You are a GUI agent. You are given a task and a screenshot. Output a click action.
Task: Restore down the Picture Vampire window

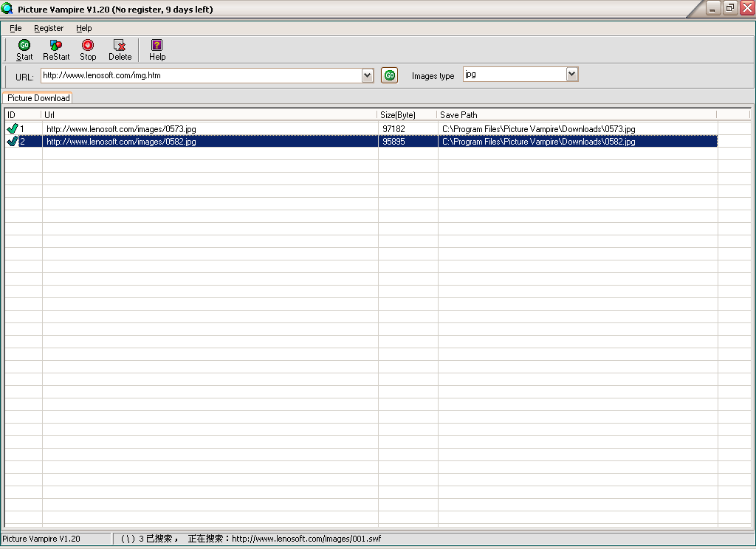click(x=730, y=7)
